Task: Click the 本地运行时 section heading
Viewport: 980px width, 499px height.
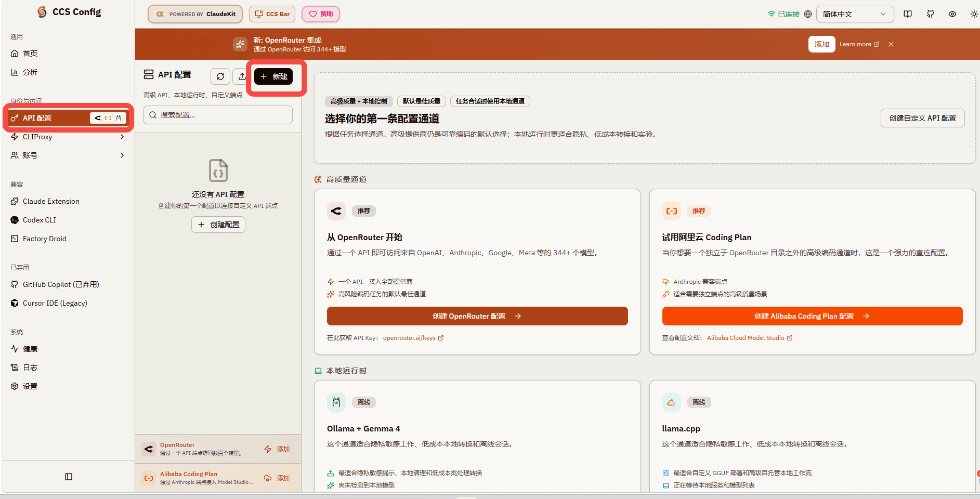Action: tap(341, 371)
